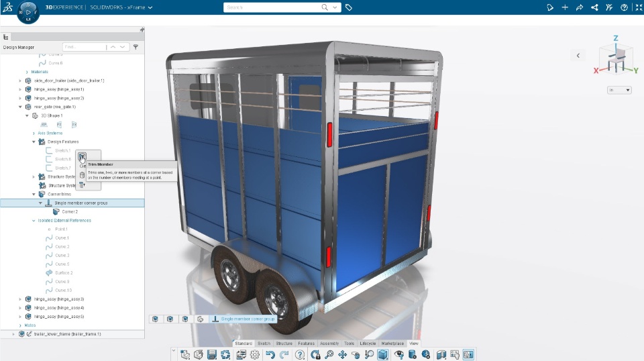Click the eye visibility icon in bottom toolbar
The image size is (644, 361).
[398, 354]
